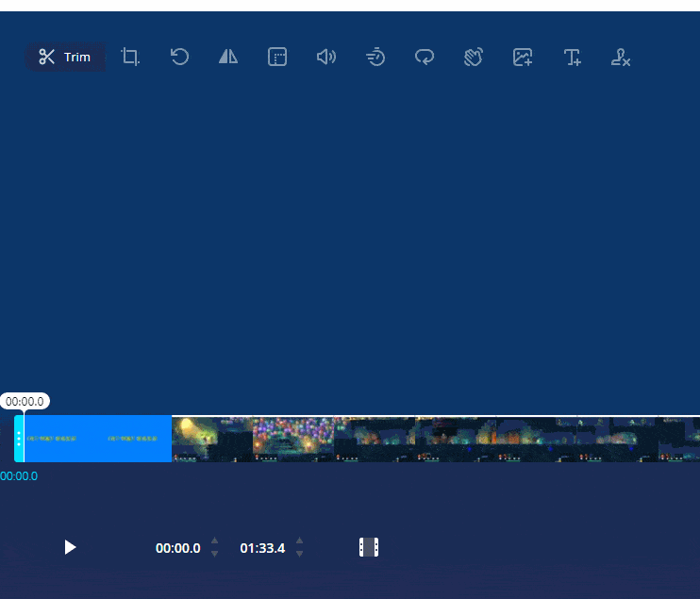Increase start time 00:00.0 with up arrow

(x=215, y=541)
